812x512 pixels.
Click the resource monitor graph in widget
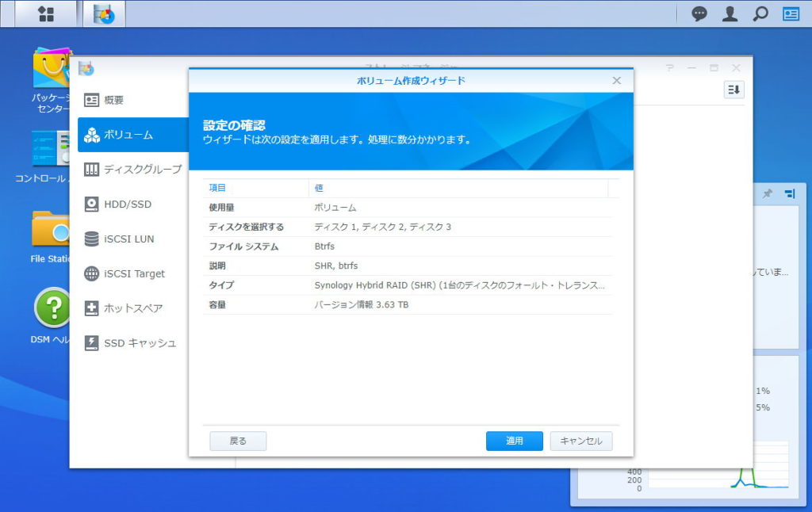pyautogui.click(x=718, y=477)
